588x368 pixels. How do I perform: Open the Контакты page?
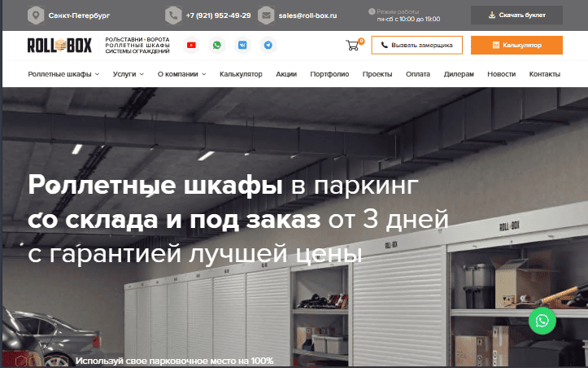(544, 74)
